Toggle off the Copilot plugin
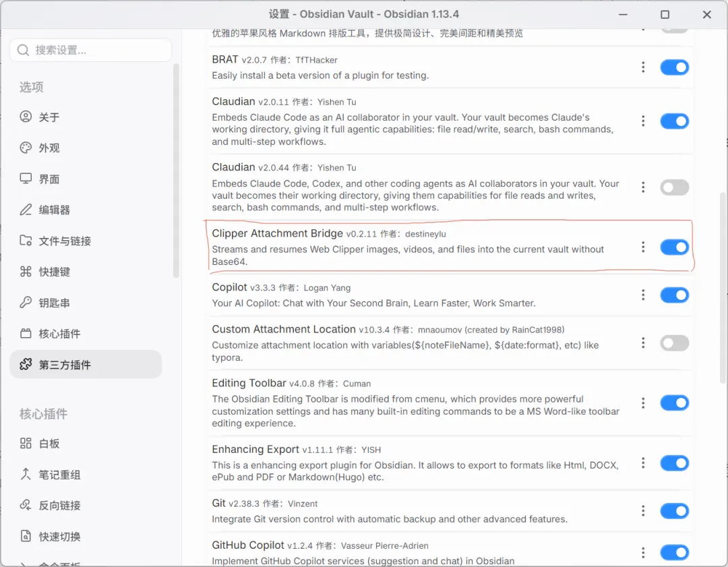The width and height of the screenshot is (728, 567). (674, 295)
